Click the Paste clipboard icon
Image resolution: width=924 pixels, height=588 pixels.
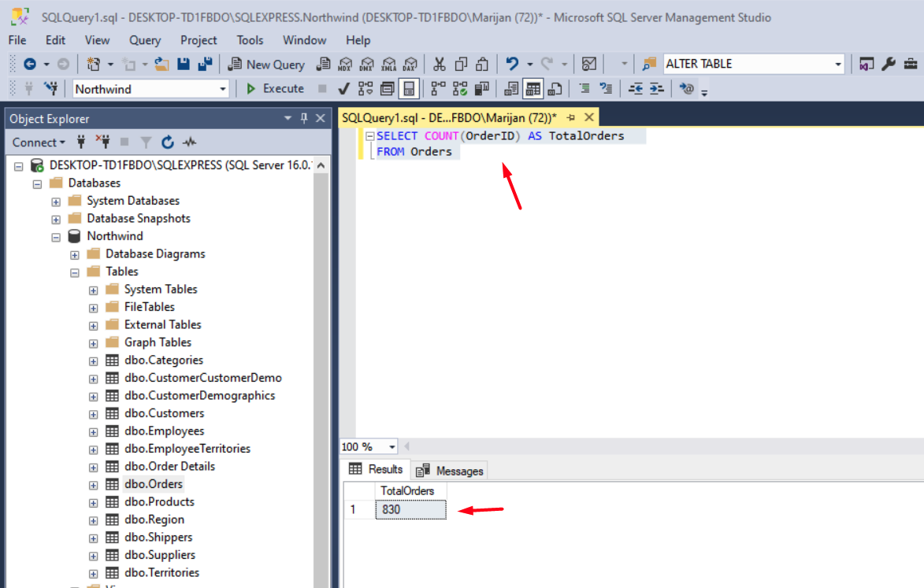[482, 65]
